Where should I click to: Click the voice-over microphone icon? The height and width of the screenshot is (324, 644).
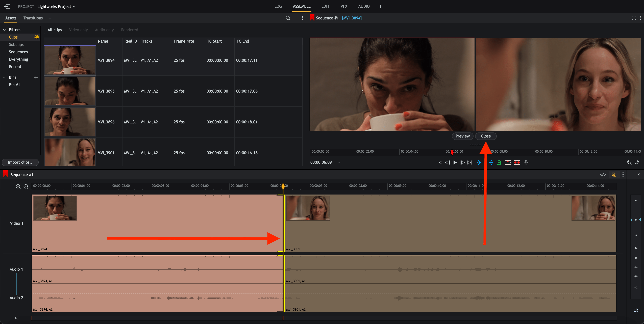click(x=526, y=162)
